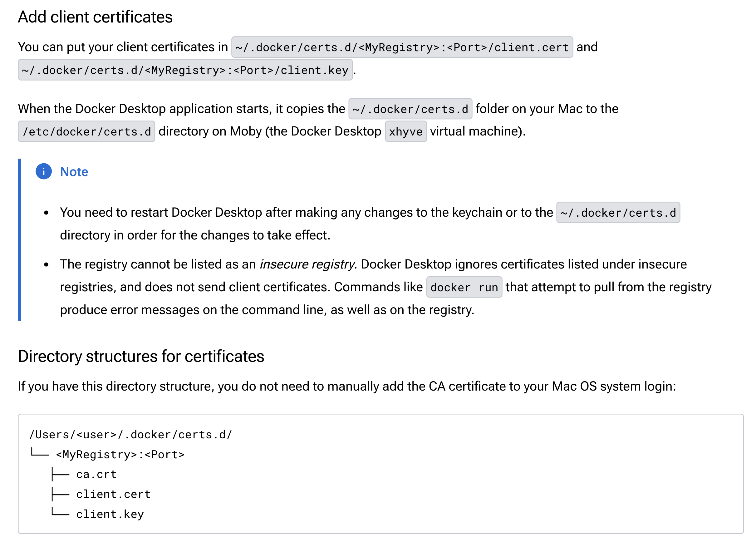Click the 'xhyve' inline code snippet
The image size is (756, 542).
pyautogui.click(x=405, y=132)
